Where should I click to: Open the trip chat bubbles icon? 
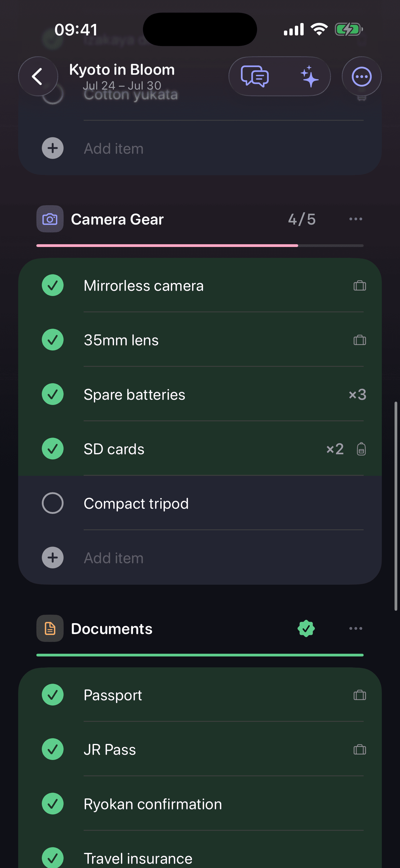click(x=255, y=77)
